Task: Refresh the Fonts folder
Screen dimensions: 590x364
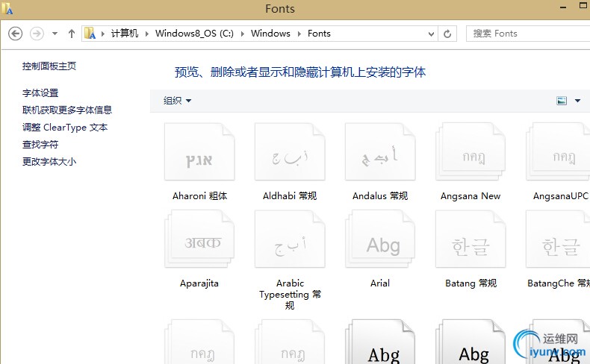Action: (x=447, y=34)
